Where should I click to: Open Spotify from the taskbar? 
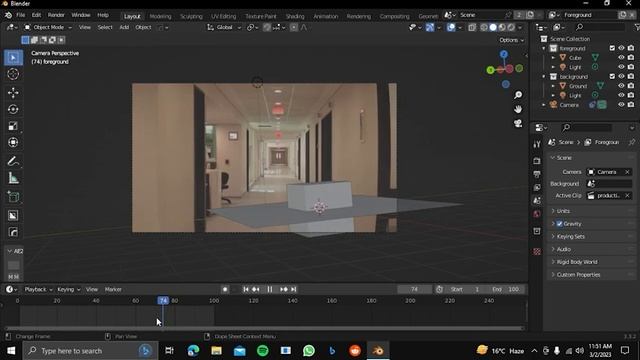pyautogui.click(x=262, y=351)
